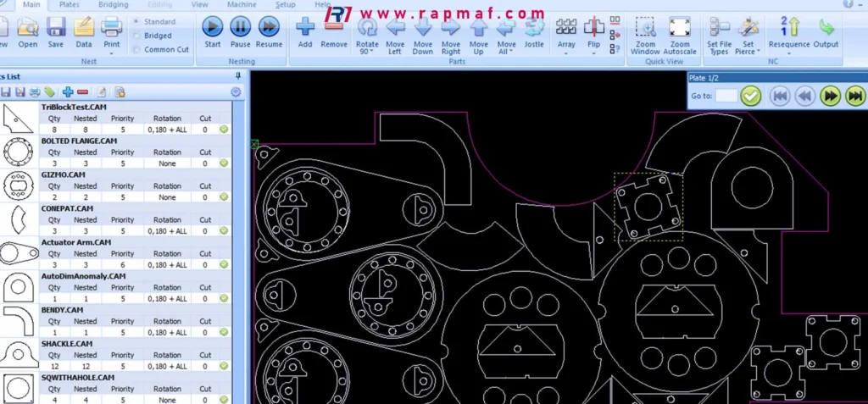This screenshot has width=868, height=404.
Task: Go to last plate button
Action: 854,96
